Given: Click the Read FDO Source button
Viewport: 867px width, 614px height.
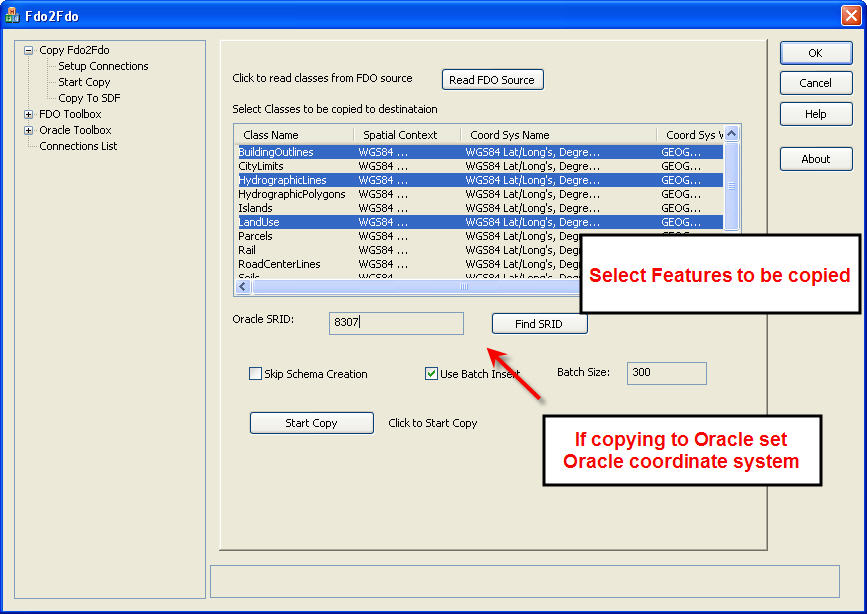Looking at the screenshot, I should pyautogui.click(x=492, y=80).
